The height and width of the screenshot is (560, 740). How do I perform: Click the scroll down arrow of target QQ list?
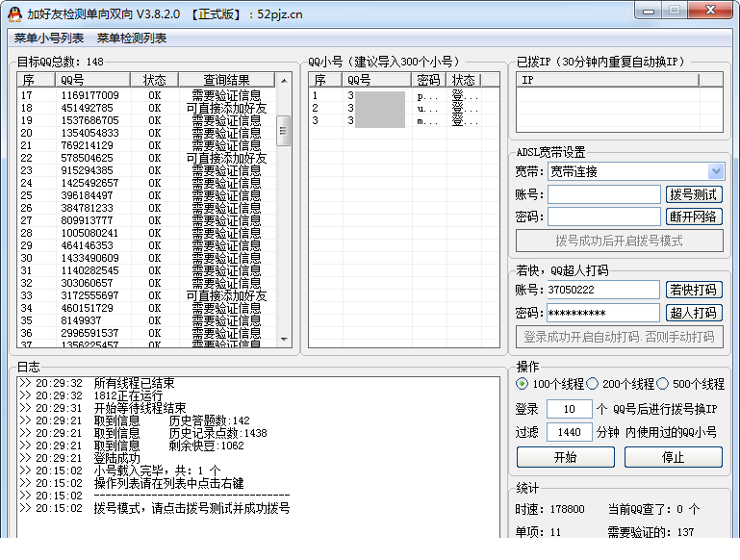pyautogui.click(x=284, y=340)
